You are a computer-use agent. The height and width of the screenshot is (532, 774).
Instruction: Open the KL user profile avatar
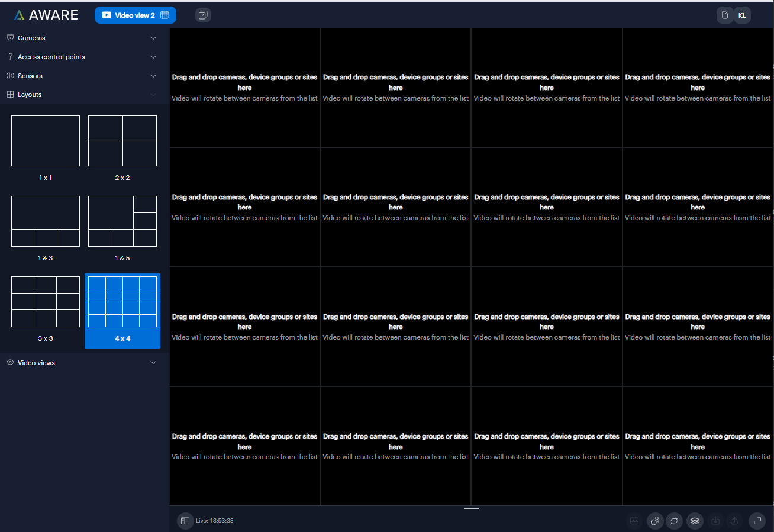point(743,15)
